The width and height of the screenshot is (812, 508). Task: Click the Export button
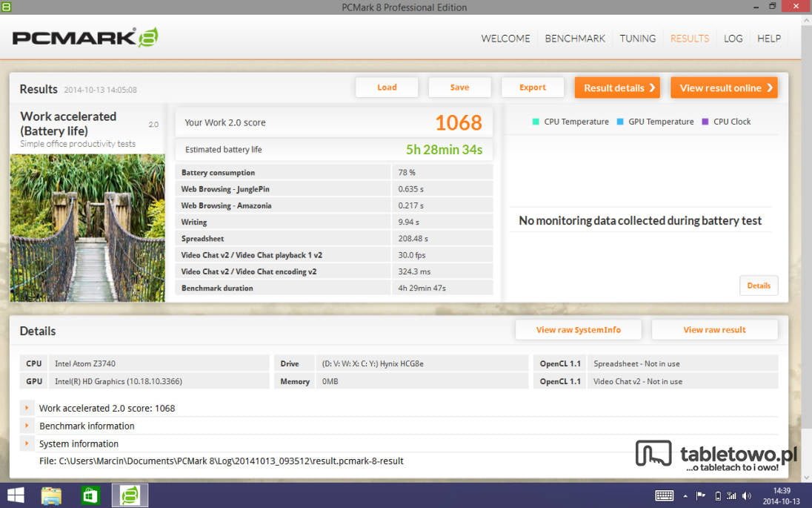click(533, 87)
